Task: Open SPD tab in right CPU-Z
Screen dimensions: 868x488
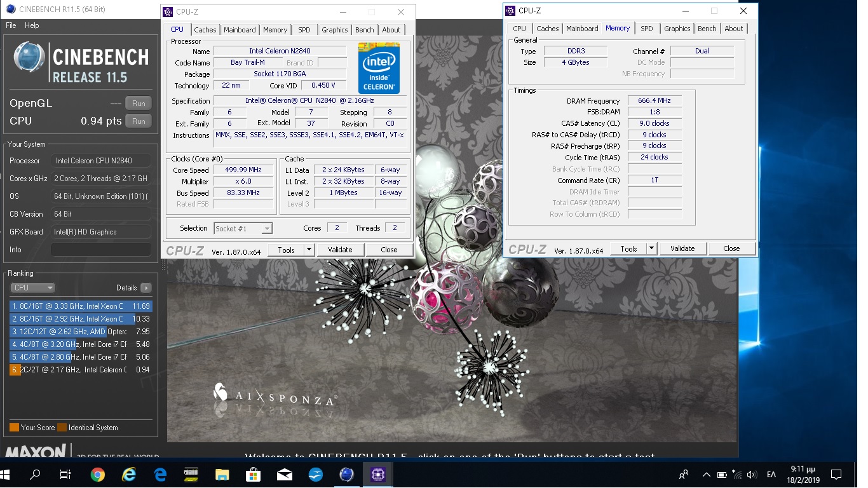Action: point(647,29)
